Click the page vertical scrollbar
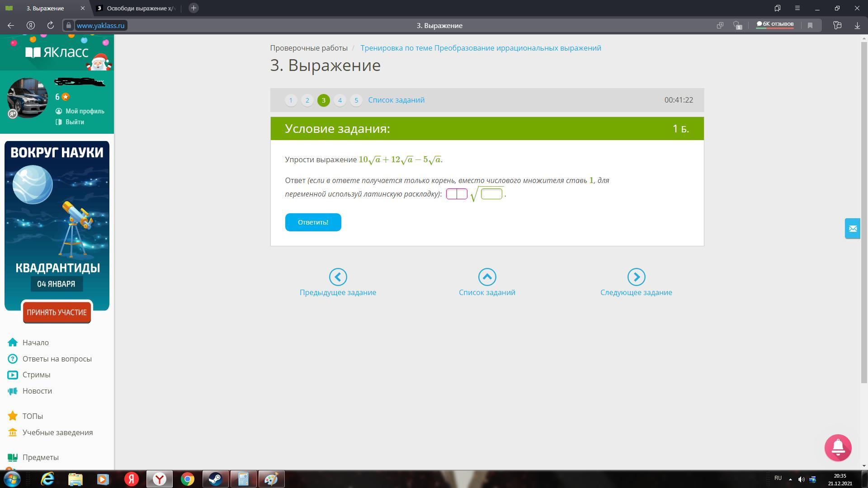 click(x=864, y=212)
